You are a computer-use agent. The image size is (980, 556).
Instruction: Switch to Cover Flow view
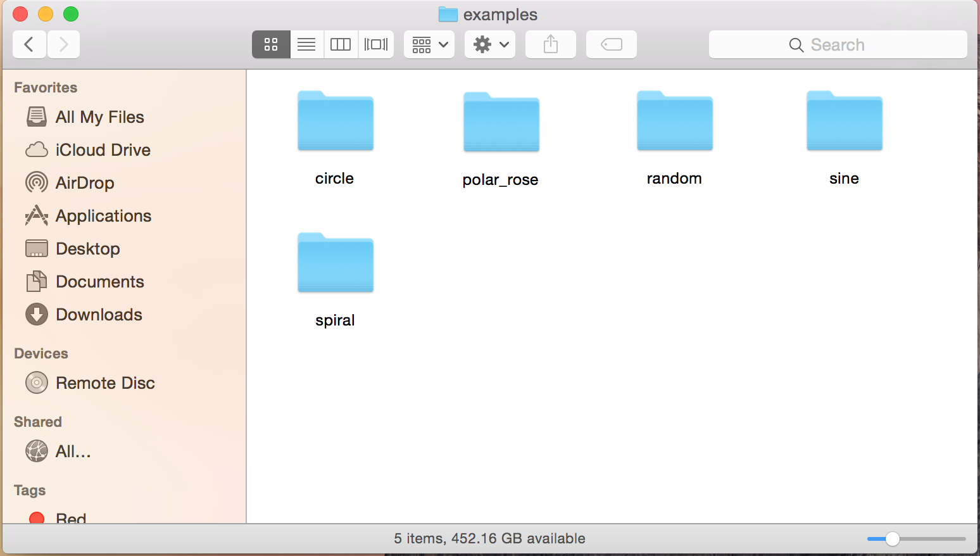point(376,44)
